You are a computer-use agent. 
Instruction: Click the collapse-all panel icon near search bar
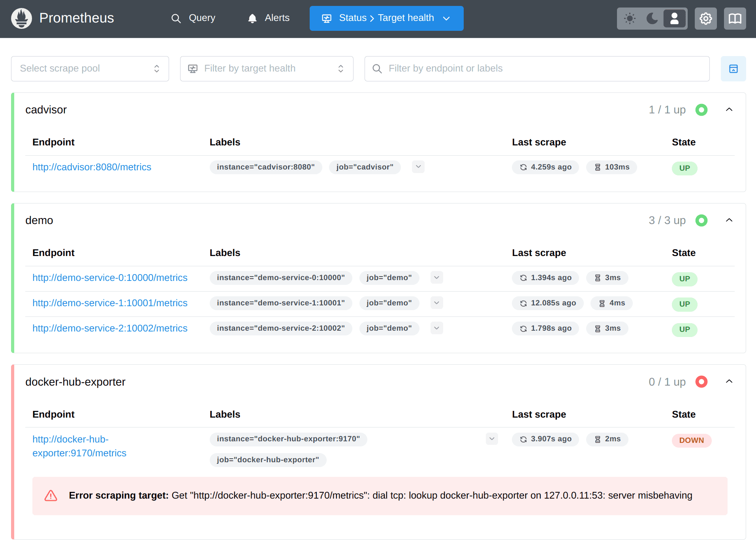tap(733, 68)
